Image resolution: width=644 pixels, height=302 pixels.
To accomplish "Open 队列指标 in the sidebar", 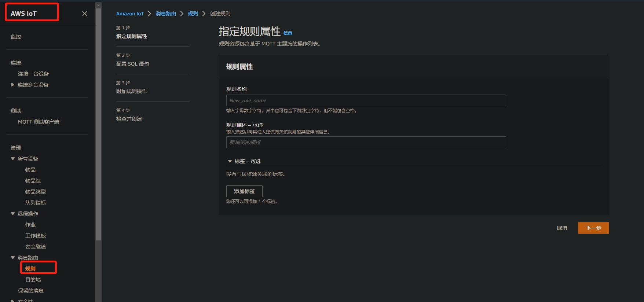I will [x=36, y=203].
